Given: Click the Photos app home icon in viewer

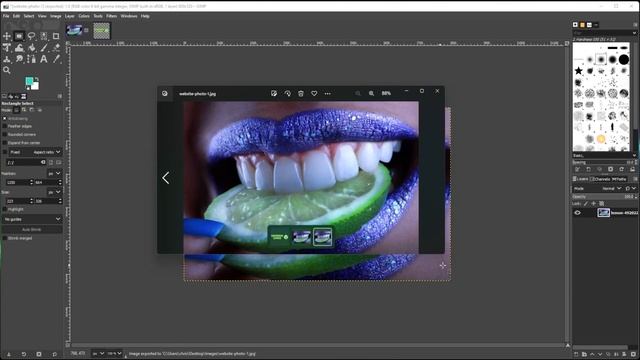Looking at the screenshot, I should tap(164, 93).
